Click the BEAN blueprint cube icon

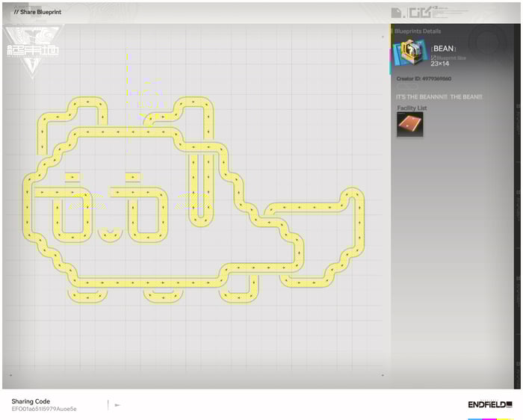click(409, 55)
